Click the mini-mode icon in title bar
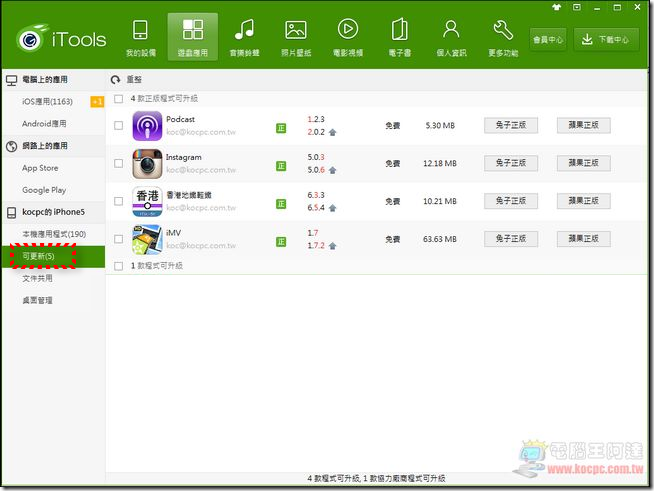This screenshot has height=491, width=654. 577,7
